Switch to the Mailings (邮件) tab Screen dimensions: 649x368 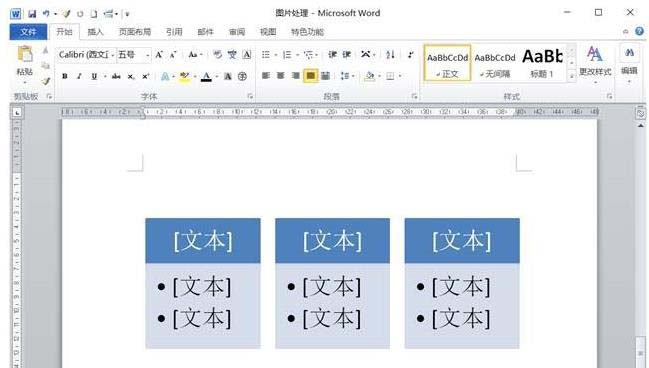[x=205, y=32]
